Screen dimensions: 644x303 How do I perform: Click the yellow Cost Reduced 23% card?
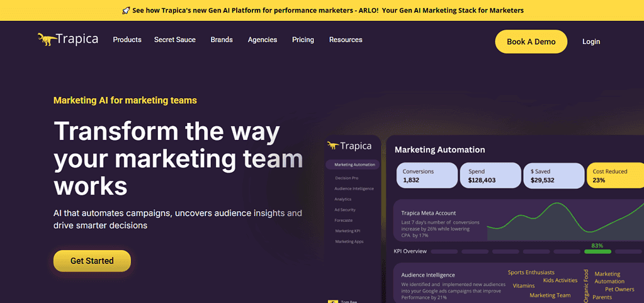point(615,176)
